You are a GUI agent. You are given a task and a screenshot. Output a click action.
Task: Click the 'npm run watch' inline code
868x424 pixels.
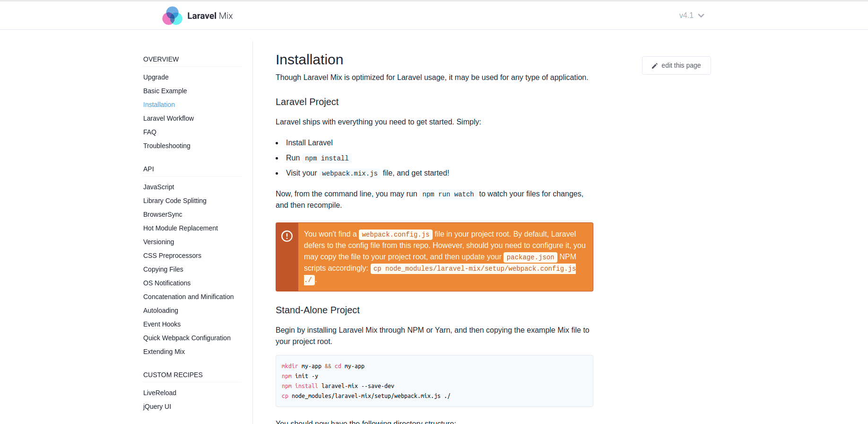448,194
